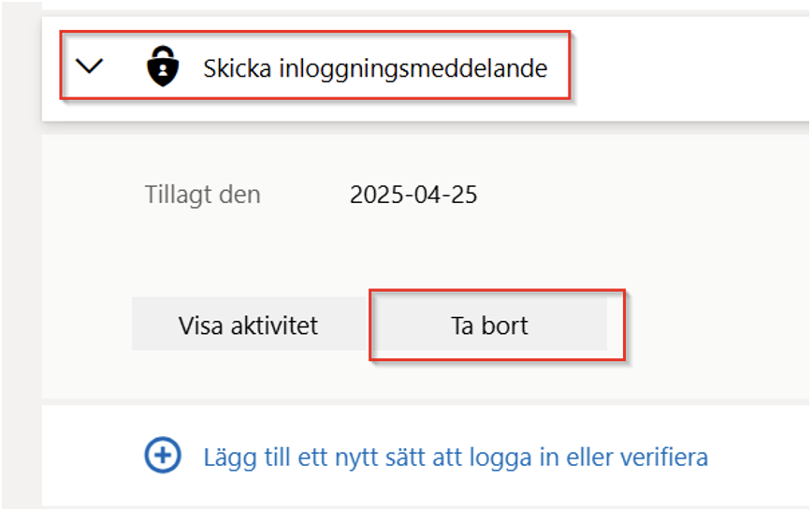Image resolution: width=812 pixels, height=509 pixels.
Task: Click white area right of add method link
Action: click(x=759, y=456)
